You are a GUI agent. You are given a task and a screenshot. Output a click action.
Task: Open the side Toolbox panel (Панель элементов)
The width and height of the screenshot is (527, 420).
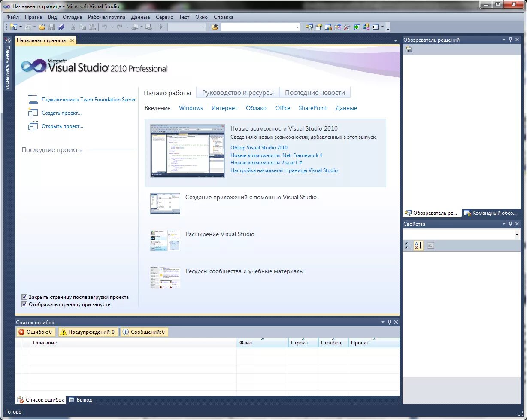[7, 64]
